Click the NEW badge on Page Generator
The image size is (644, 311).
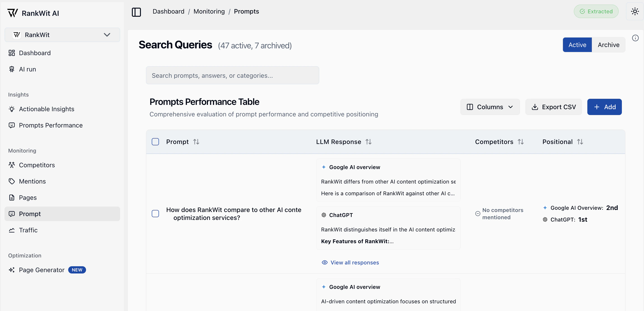click(x=77, y=270)
